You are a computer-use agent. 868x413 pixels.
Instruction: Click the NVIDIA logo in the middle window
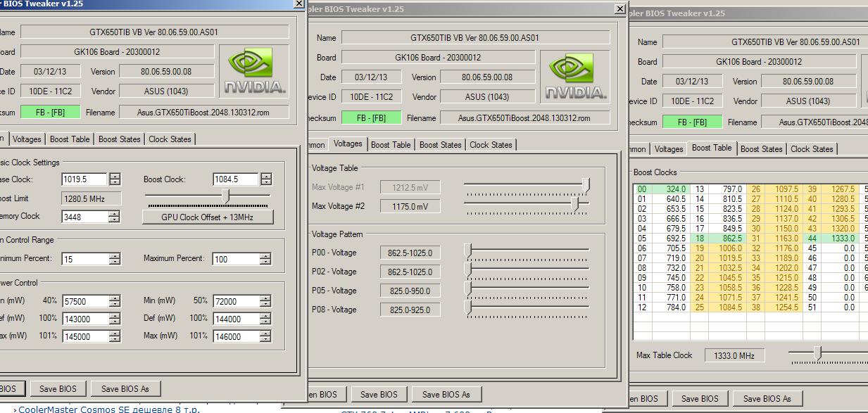[574, 77]
